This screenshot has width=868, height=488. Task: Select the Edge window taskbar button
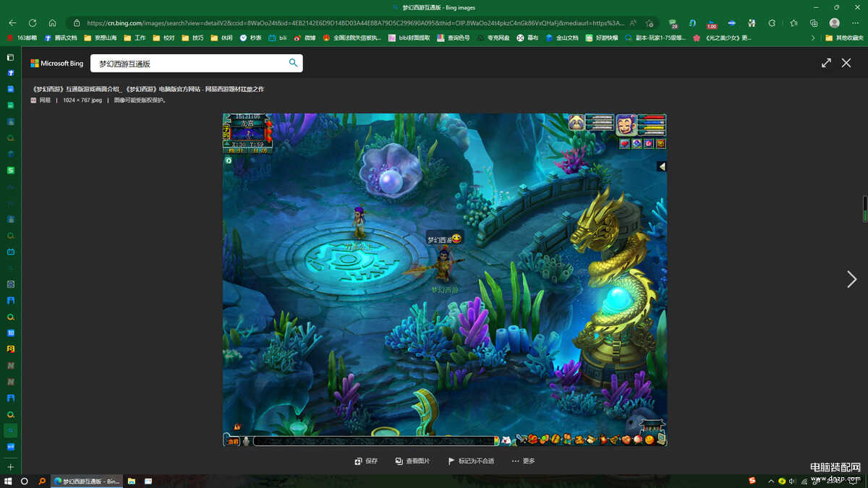pyautogui.click(x=86, y=481)
